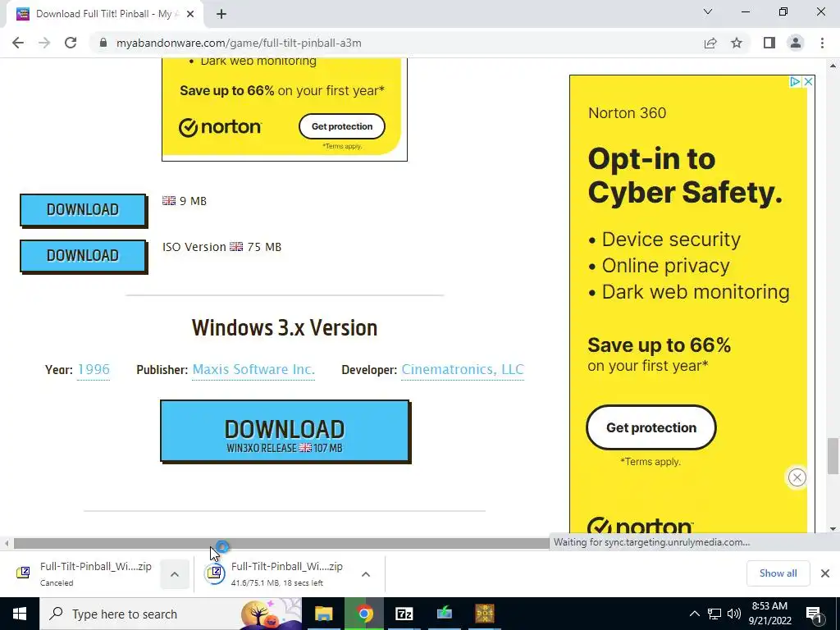
Task: Close the downloads bar
Action: click(825, 573)
